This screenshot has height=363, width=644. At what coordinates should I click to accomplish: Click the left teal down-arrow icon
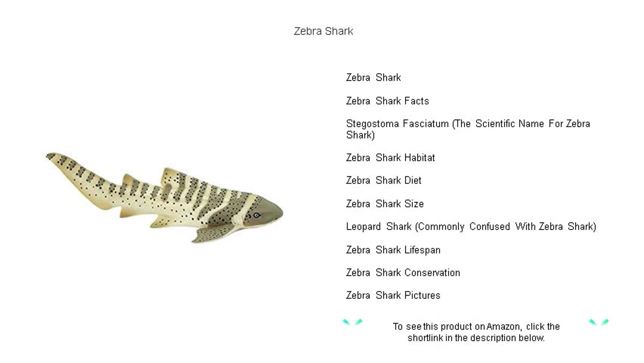352,322
